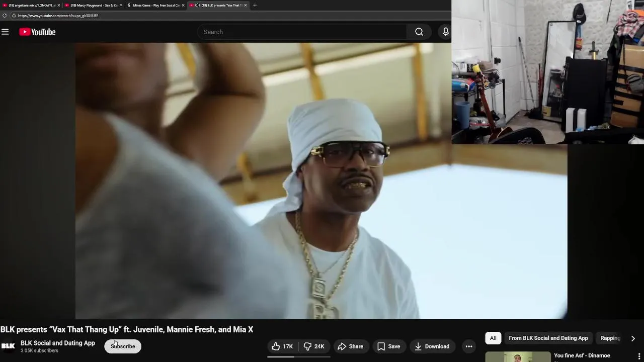Like the video with 17K likes

point(282,346)
